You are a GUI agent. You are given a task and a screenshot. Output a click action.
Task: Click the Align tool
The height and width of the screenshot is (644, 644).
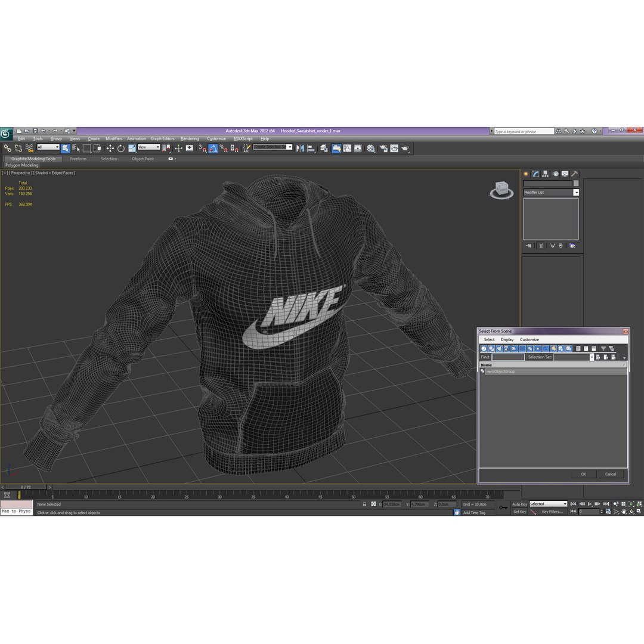point(311,148)
